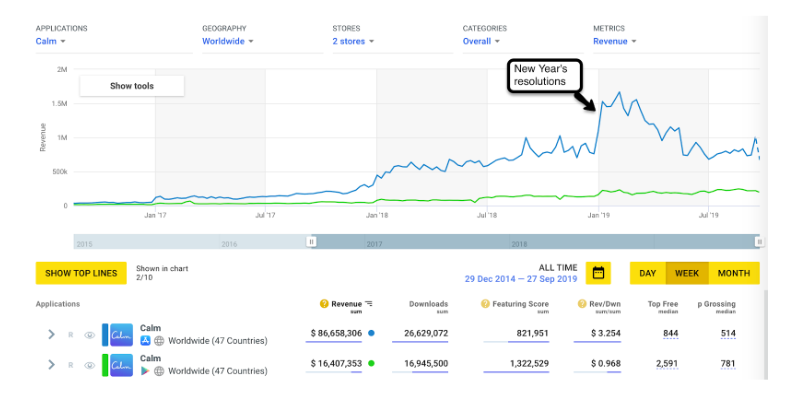Toggle visibility eye for Calm Google Play row
This screenshot has height=399, width=807.
pos(90,366)
